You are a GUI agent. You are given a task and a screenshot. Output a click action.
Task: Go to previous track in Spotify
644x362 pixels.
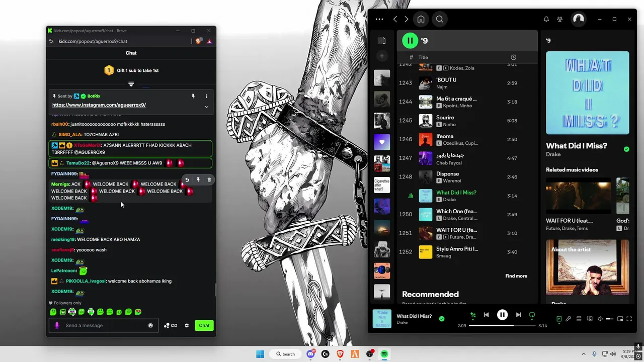tap(486, 315)
